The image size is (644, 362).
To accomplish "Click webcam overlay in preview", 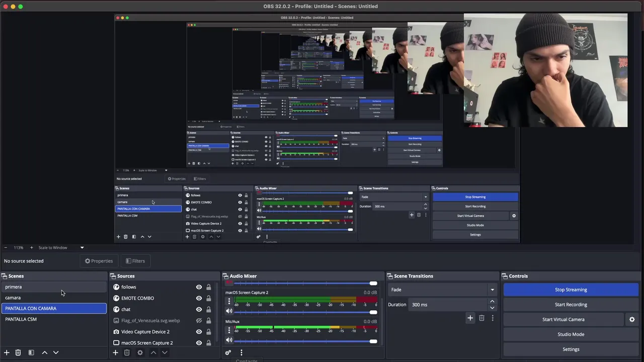I will pyautogui.click(x=545, y=70).
